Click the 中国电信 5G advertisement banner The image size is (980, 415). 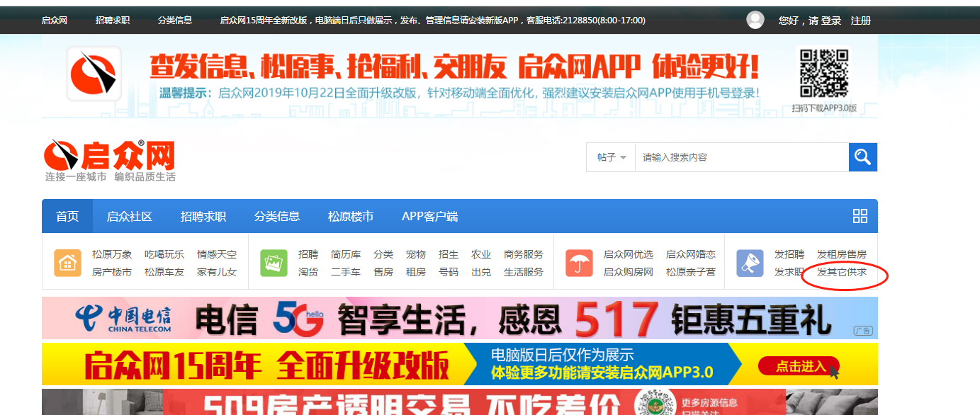click(460, 318)
